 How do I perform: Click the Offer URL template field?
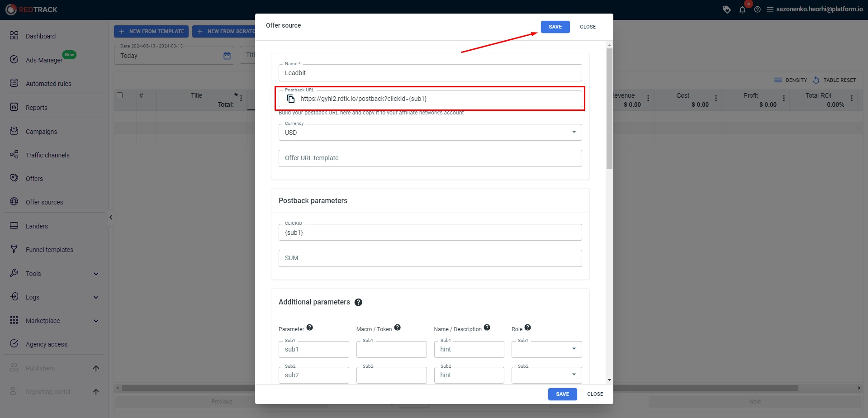(430, 158)
